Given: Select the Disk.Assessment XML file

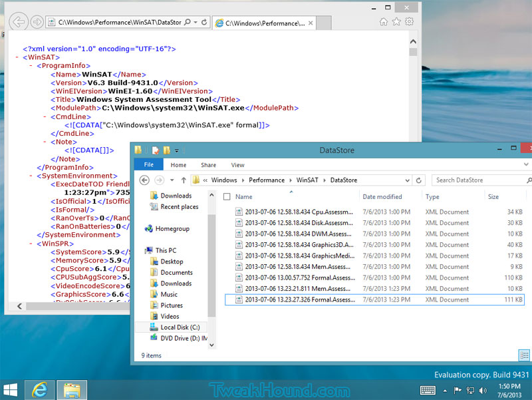Looking at the screenshot, I should point(374,223).
